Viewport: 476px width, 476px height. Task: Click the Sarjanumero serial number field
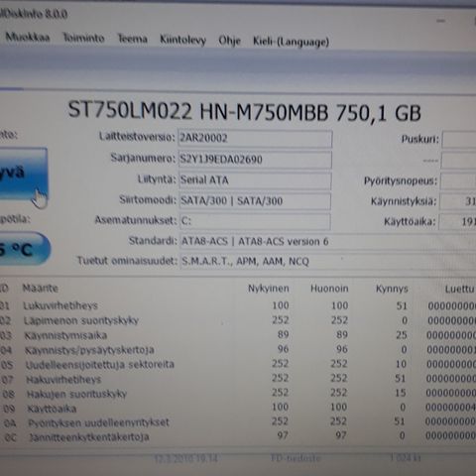(x=255, y=160)
